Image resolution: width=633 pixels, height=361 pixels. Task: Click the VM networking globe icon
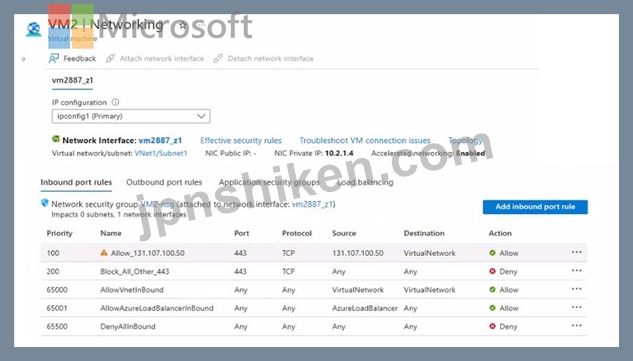[x=34, y=29]
